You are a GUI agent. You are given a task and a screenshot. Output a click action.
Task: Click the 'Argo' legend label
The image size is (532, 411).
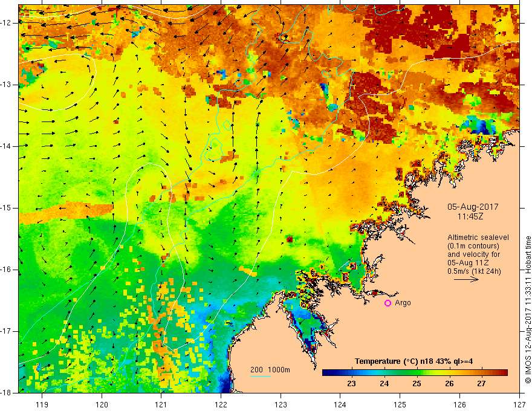coord(403,303)
